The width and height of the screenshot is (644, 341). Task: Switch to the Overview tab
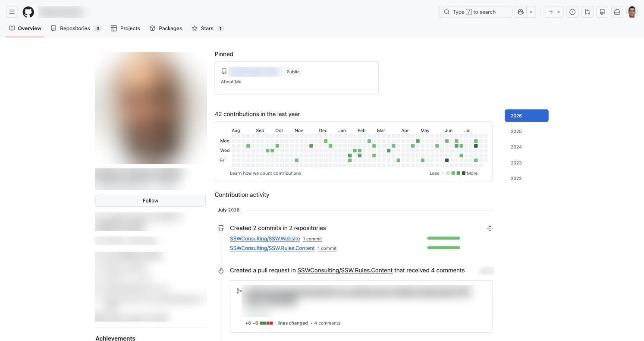point(25,28)
